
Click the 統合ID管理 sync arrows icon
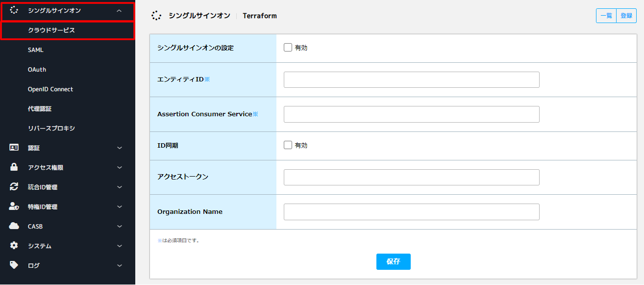click(14, 187)
